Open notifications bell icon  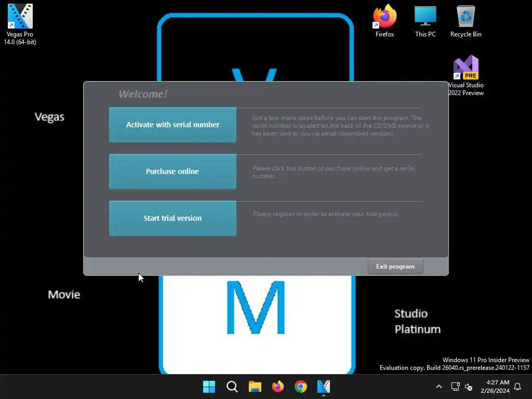click(x=517, y=387)
